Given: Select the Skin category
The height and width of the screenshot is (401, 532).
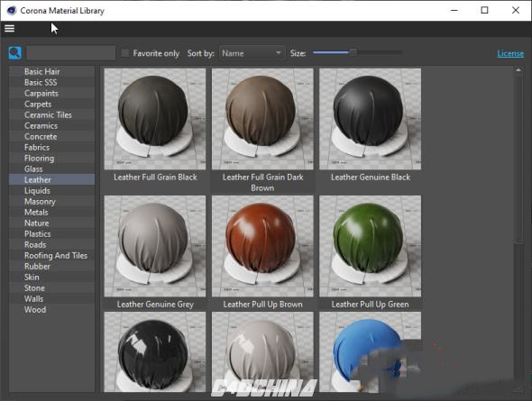Looking at the screenshot, I should click(52, 278).
